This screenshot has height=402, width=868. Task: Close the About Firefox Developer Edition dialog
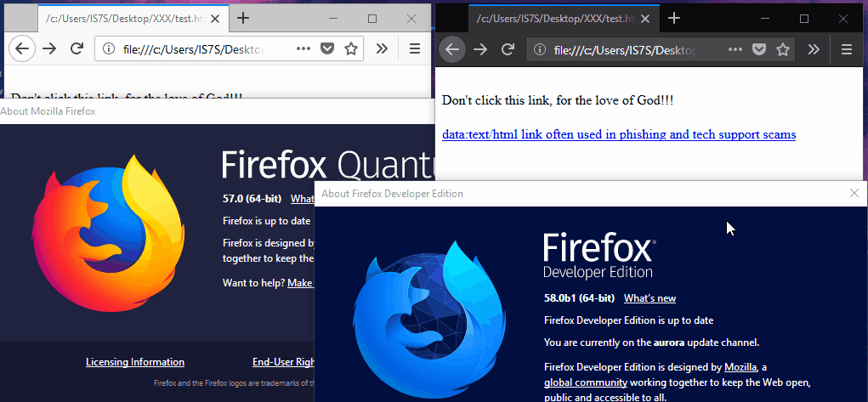click(854, 193)
